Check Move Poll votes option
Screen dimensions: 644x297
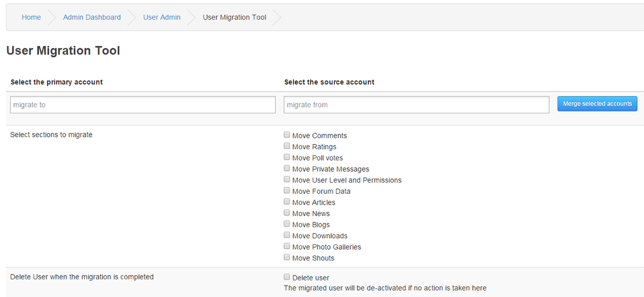(287, 157)
